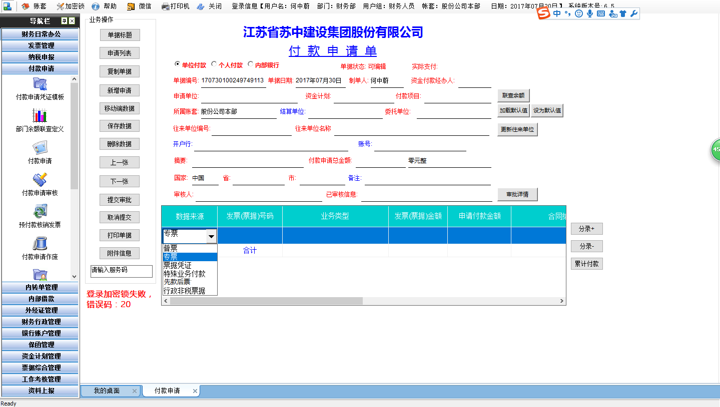Click navigation panel scrollbar down arrow
Viewport: 720px width, 407px height.
tap(74, 277)
